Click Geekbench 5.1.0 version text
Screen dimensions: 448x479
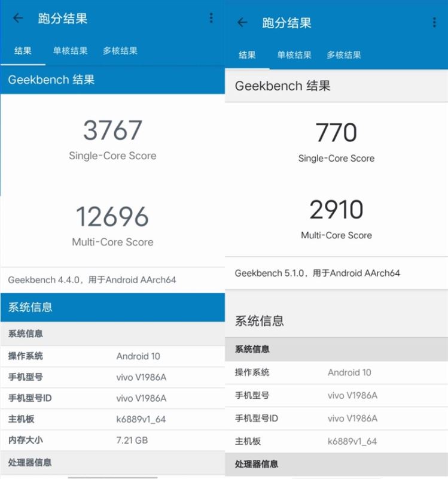tap(318, 273)
